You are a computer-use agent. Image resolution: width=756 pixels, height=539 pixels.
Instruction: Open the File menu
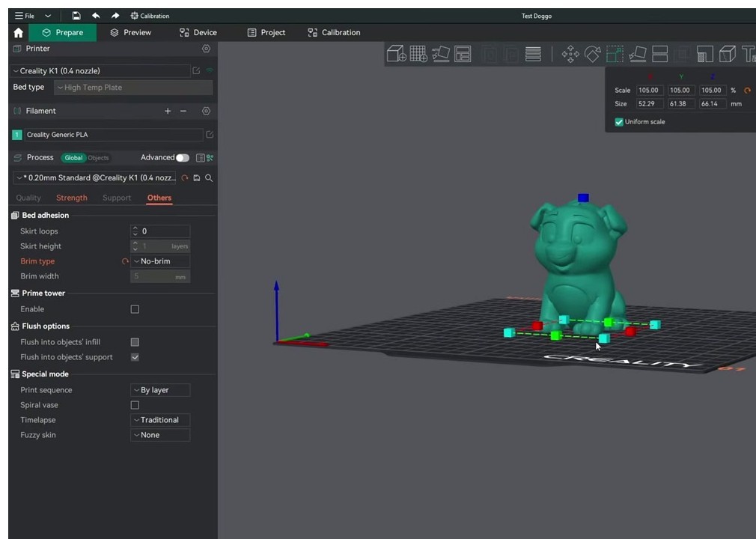click(x=24, y=16)
